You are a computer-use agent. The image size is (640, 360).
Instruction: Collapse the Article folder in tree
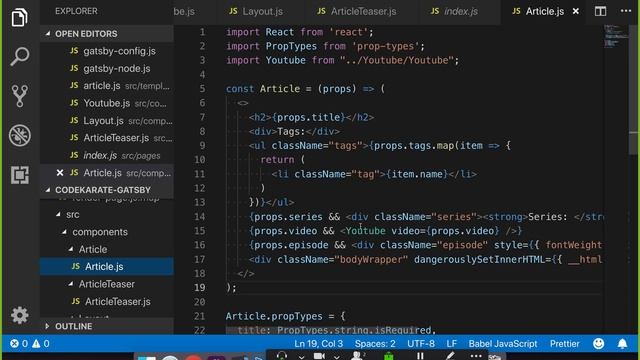(x=71, y=249)
